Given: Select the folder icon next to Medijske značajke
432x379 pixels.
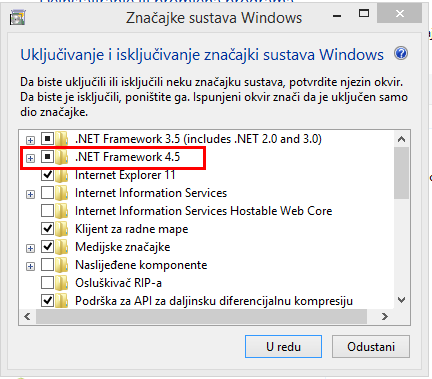Looking at the screenshot, I should coord(62,247).
